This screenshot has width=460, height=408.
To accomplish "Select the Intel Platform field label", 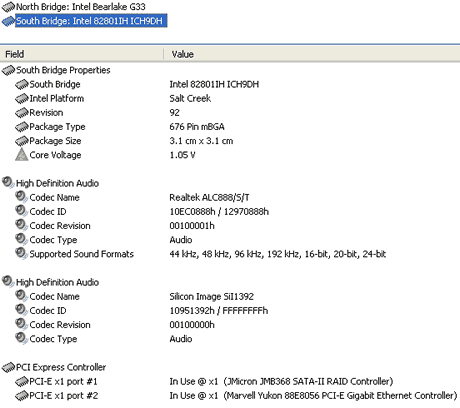I will [57, 98].
